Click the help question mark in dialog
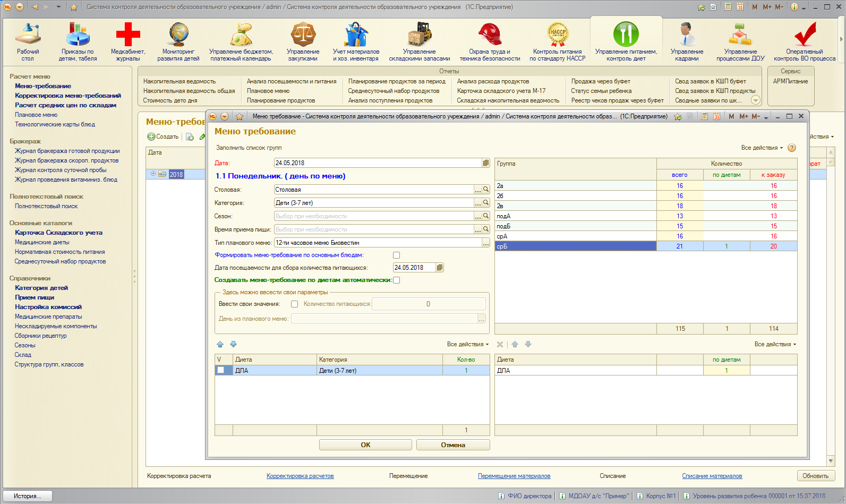The width and height of the screenshot is (846, 504). coord(792,148)
